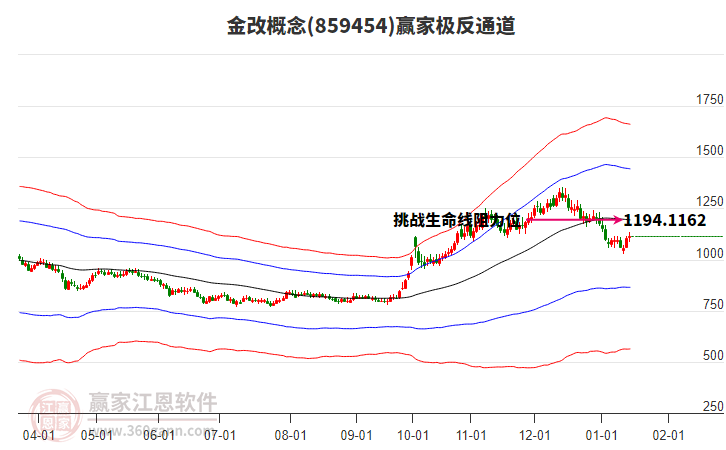Viewport: 726px width, 450px height.
Task: Click the x-axis date 07-01
Action: coord(219,435)
